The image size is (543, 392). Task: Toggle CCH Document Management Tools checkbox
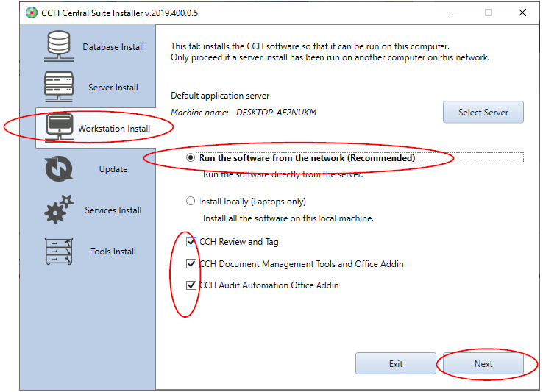[191, 264]
